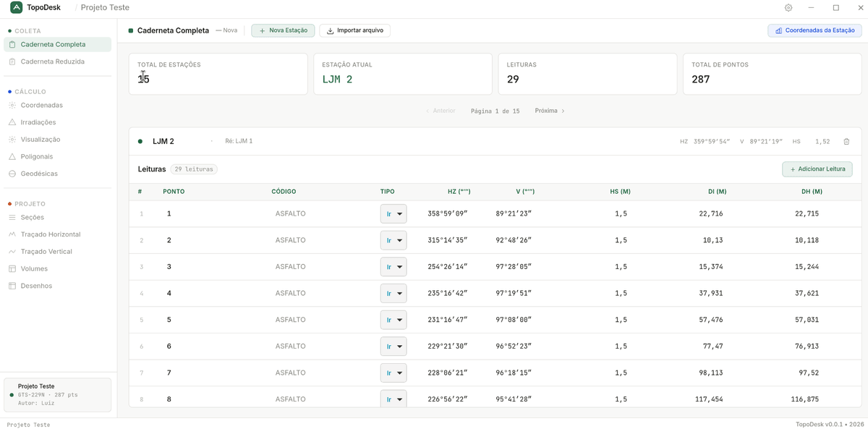Click HZ value 231°16'47"
Viewport: 868px width, 429px height.
pos(448,320)
